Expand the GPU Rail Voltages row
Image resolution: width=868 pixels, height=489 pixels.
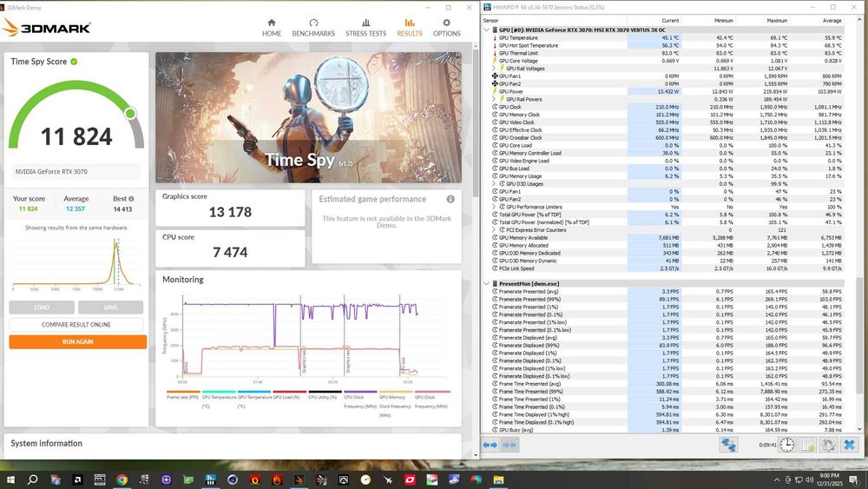(495, 68)
